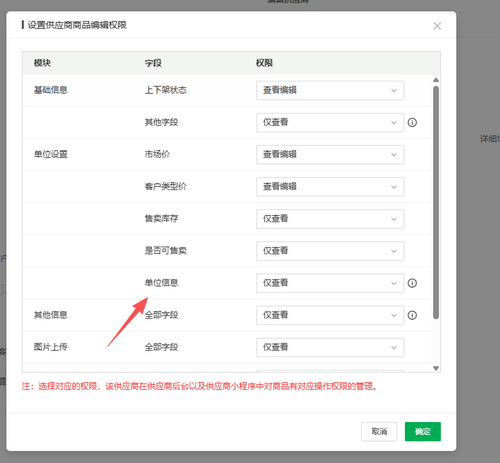Click scrollbar down arrow in permission table

[x=436, y=368]
